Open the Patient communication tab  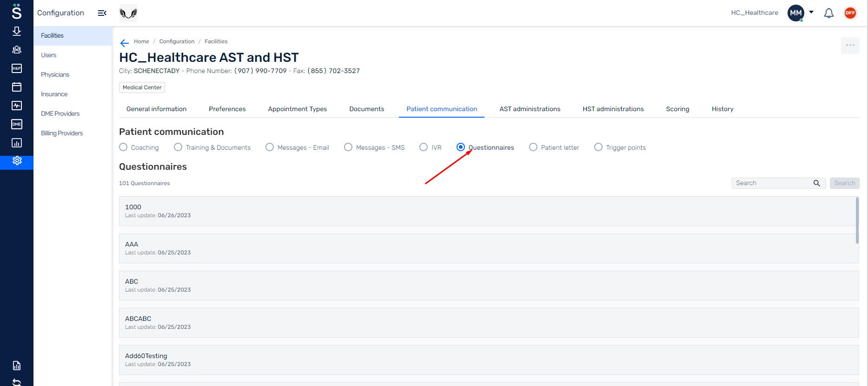click(x=442, y=109)
